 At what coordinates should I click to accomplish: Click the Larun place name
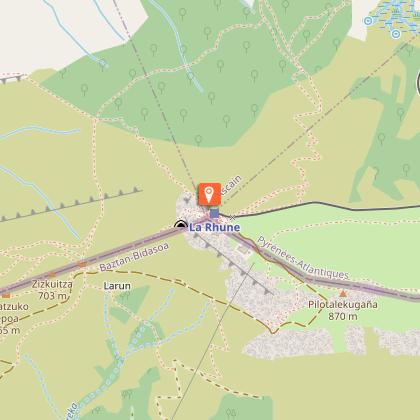point(117,286)
